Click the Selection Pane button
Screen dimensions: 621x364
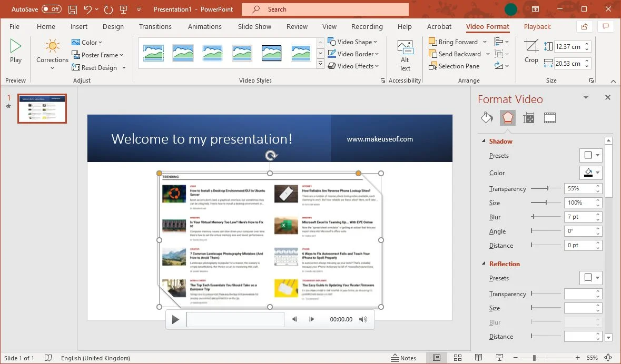click(454, 66)
